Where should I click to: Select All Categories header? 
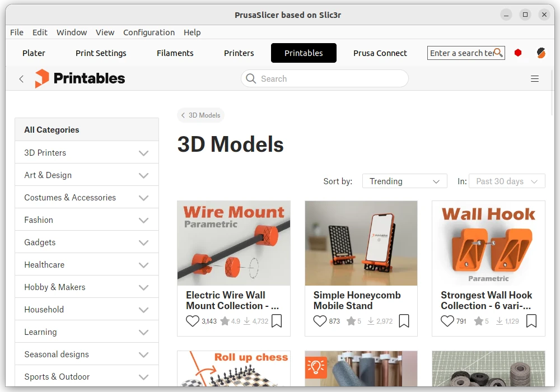pyautogui.click(x=87, y=129)
